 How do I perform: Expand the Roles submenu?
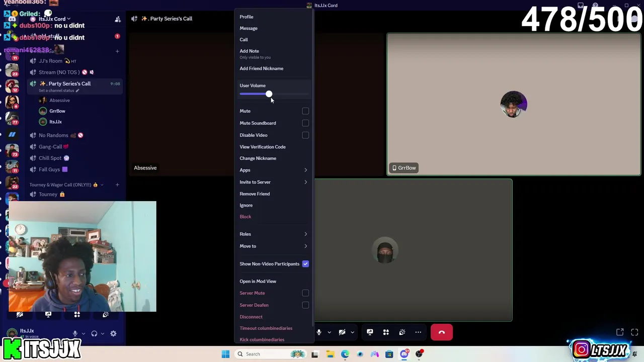click(274, 234)
